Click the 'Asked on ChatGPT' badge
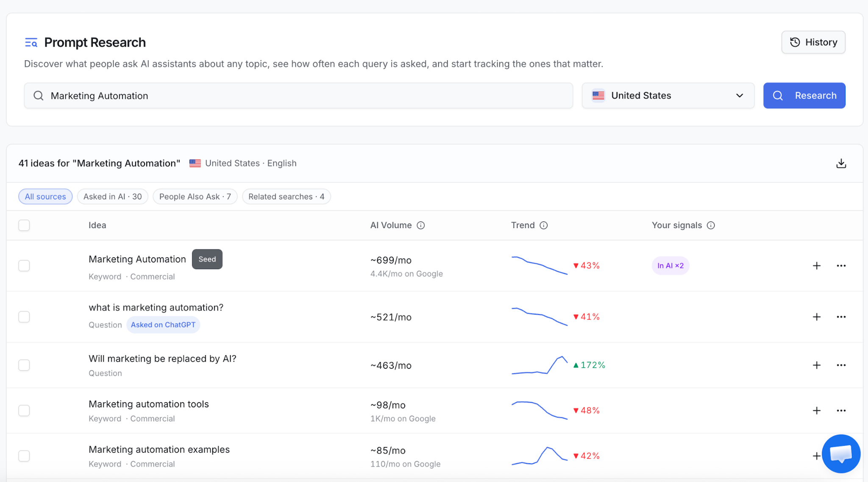Image resolution: width=868 pixels, height=482 pixels. coord(163,325)
